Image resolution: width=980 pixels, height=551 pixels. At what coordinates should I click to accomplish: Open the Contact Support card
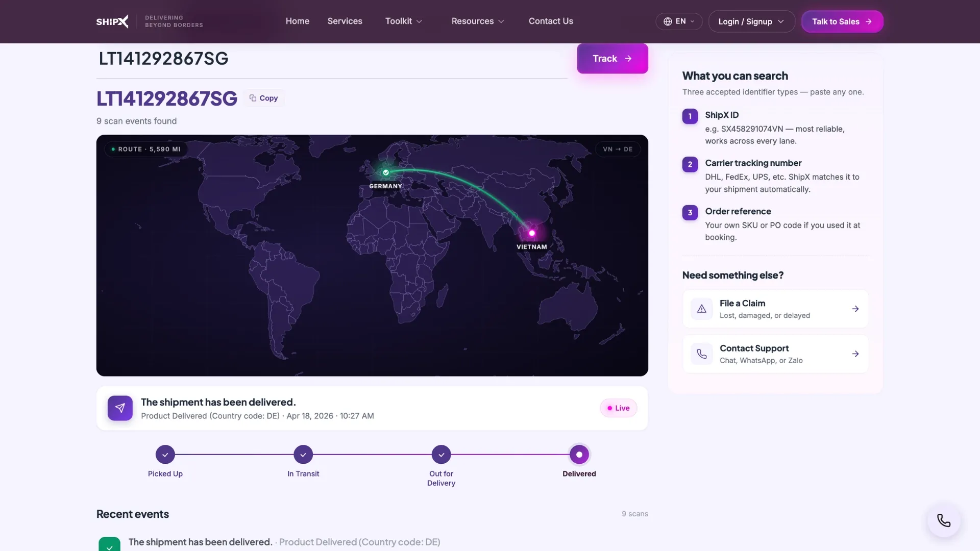[775, 354]
